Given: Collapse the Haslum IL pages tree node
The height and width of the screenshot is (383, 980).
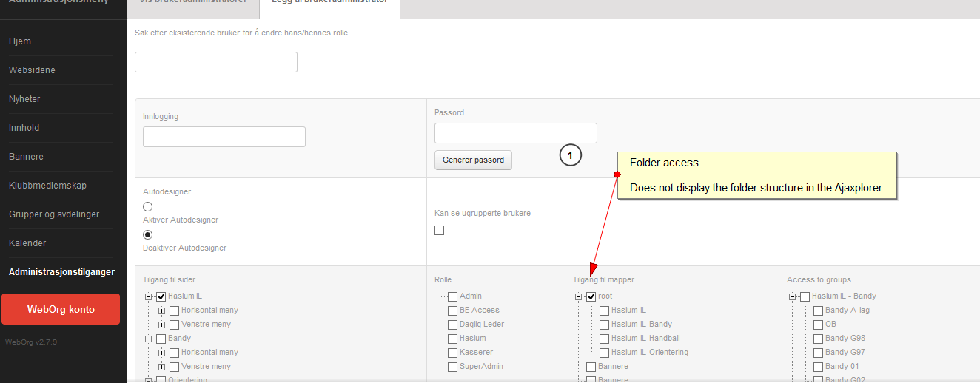Looking at the screenshot, I should coord(148,296).
